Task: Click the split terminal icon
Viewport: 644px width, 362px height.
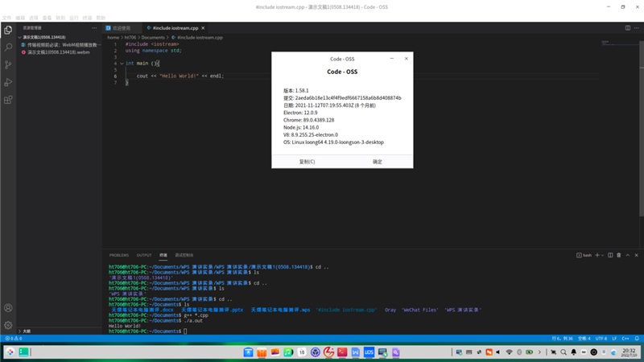Action: click(610, 255)
